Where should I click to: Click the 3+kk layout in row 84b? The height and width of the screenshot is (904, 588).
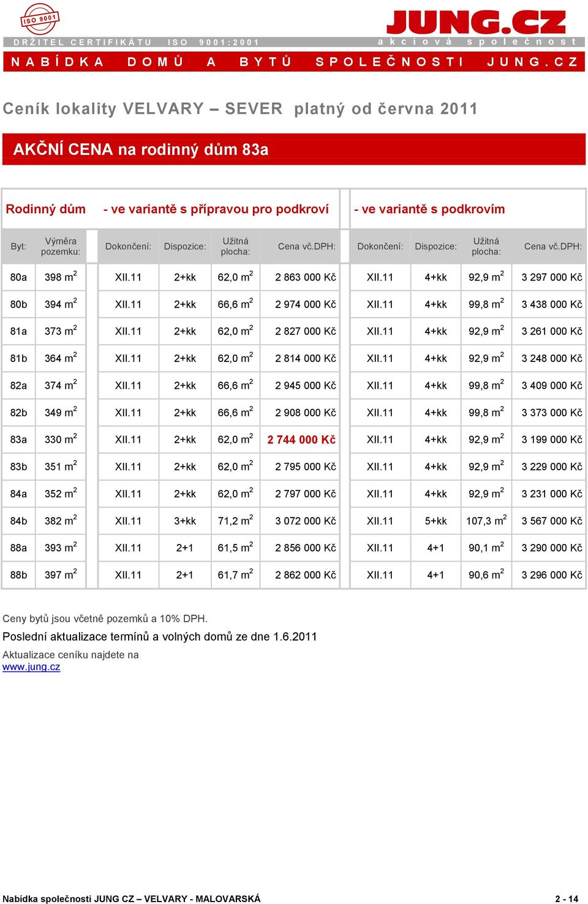point(185,521)
